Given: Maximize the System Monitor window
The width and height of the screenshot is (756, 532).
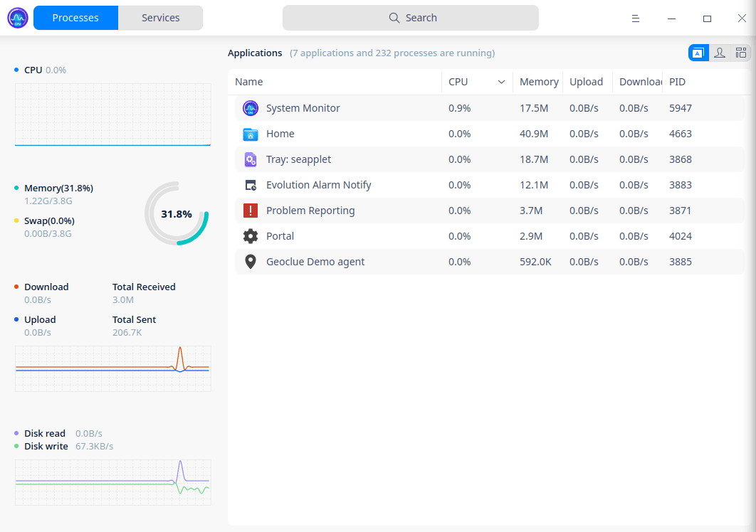Looking at the screenshot, I should point(707,18).
